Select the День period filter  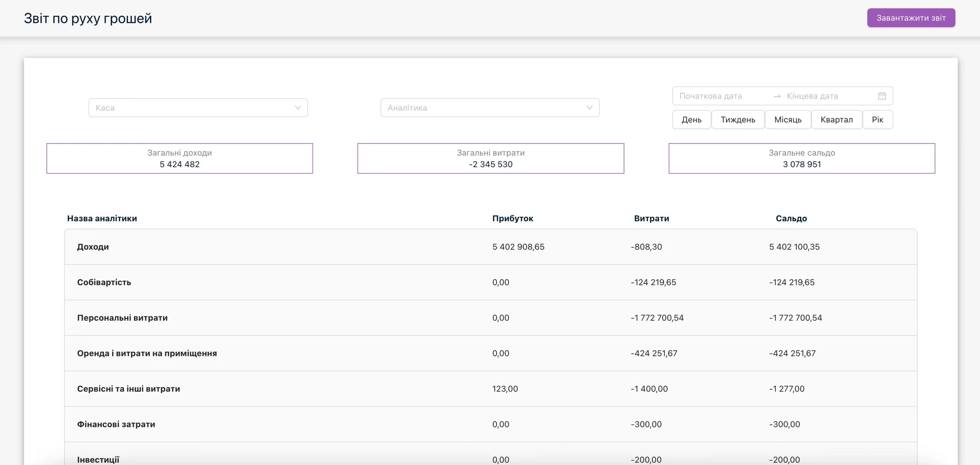(x=691, y=120)
